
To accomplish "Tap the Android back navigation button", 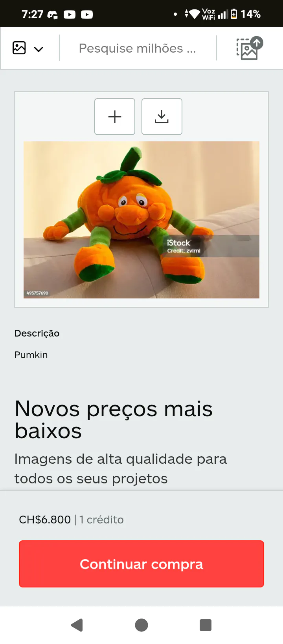I will [x=77, y=625].
